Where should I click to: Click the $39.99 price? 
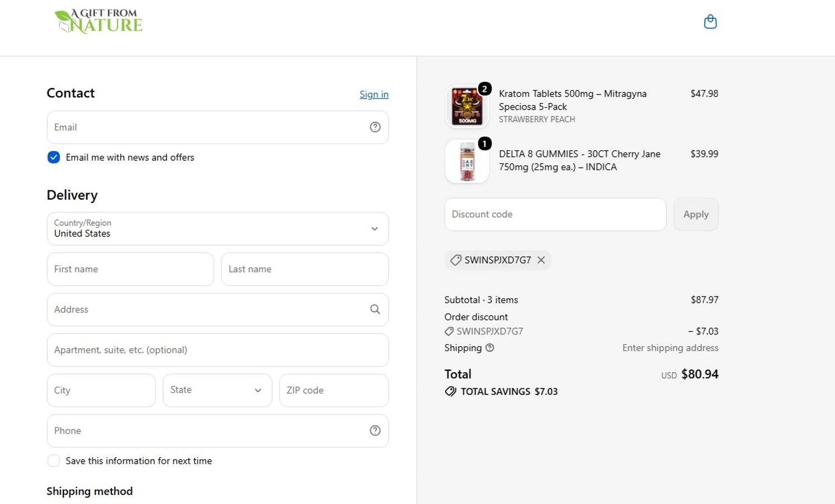(x=704, y=154)
